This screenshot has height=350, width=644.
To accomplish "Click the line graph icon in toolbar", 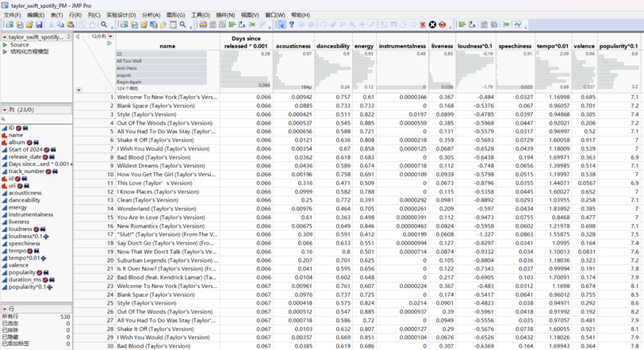I will (x=519, y=25).
